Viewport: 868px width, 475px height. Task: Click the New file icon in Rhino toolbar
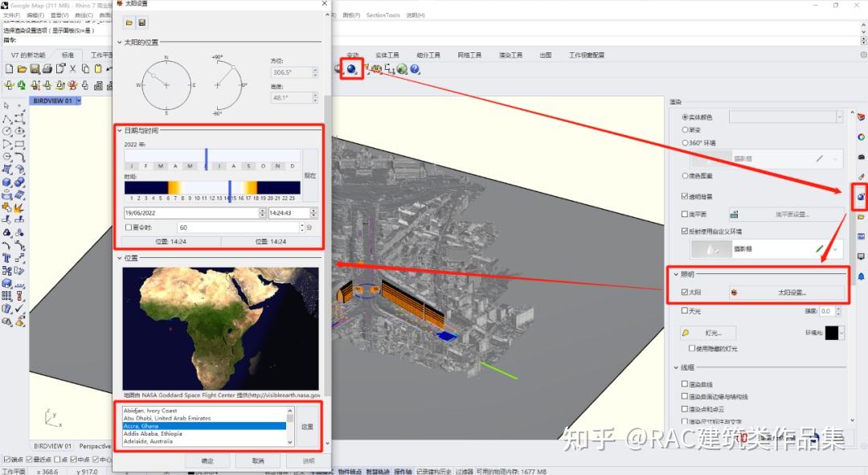coord(9,68)
